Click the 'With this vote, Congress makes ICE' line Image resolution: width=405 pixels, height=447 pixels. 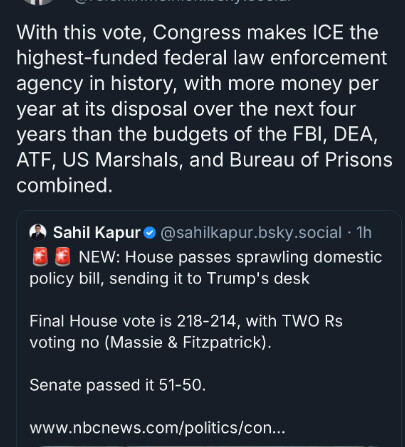[197, 33]
